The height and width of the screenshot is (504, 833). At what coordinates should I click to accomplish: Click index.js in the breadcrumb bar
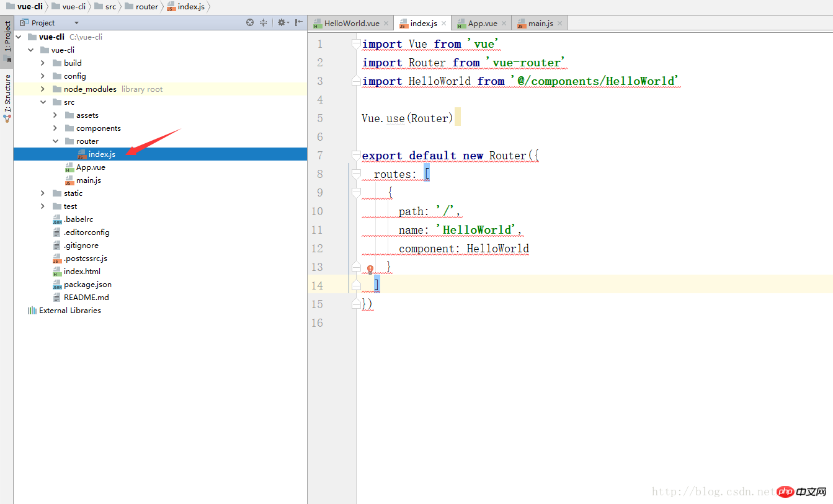[185, 7]
